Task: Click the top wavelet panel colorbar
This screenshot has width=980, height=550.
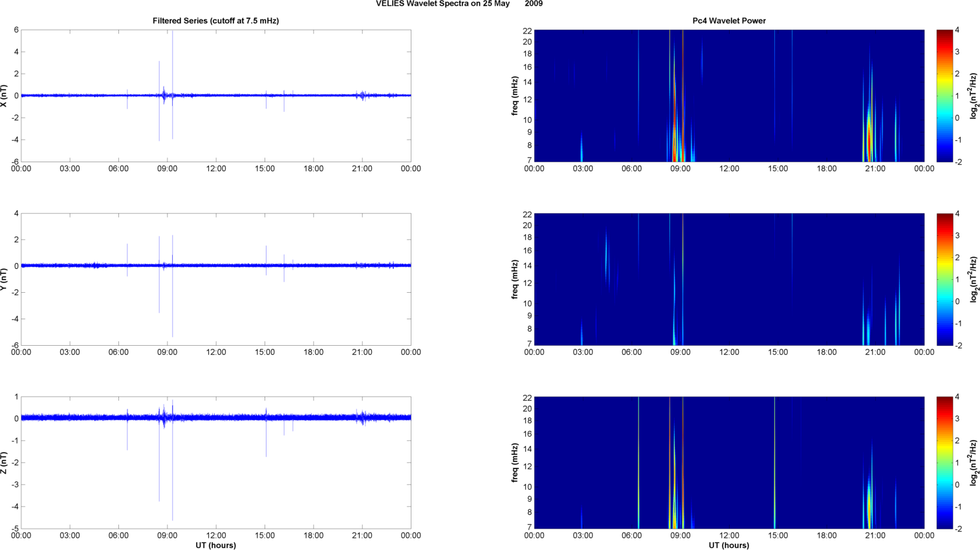Action: click(944, 96)
